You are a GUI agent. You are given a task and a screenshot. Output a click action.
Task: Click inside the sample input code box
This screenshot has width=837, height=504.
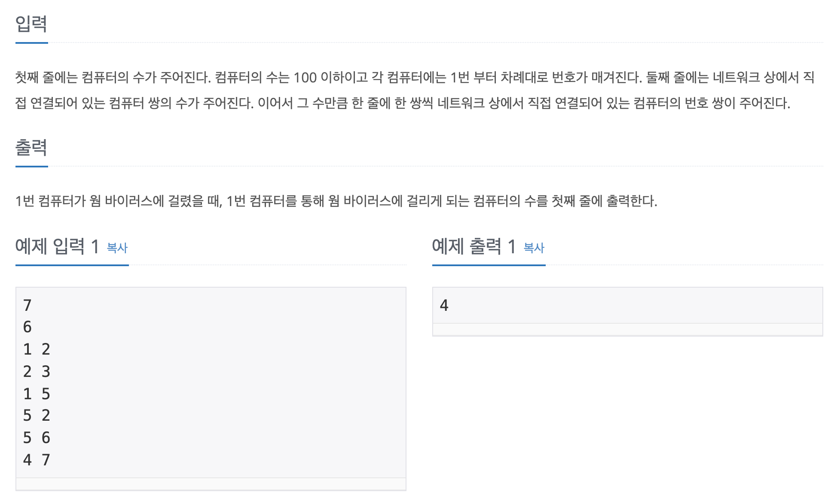(x=211, y=383)
